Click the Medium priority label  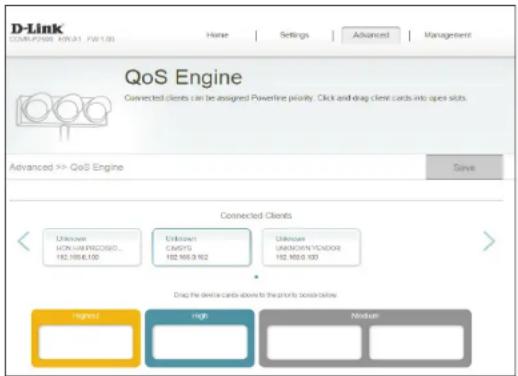click(x=365, y=316)
